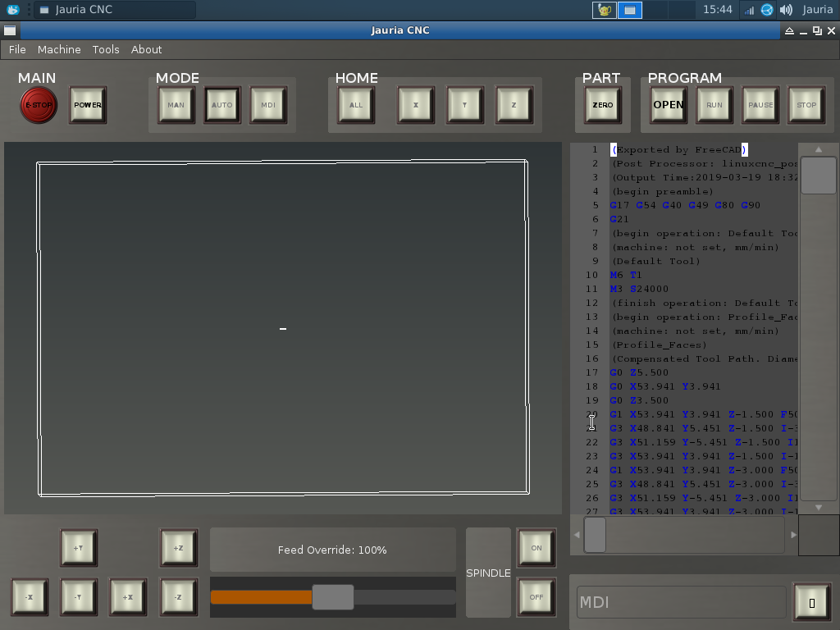Click the down arrow of code scrollbar

819,507
